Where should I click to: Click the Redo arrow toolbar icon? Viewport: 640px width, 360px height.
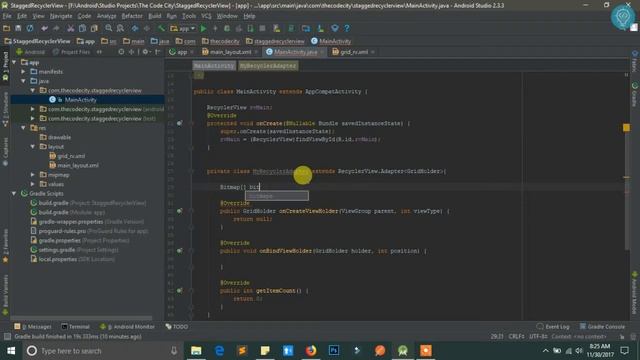point(56,28)
